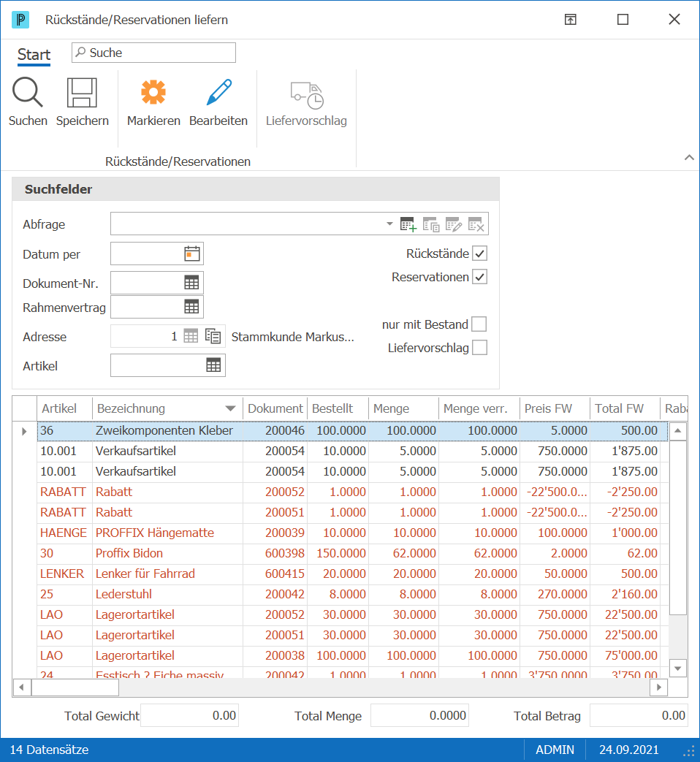Click the horizontal scrollbar right arrow
Viewport: 700px width, 762px height.
click(658, 687)
